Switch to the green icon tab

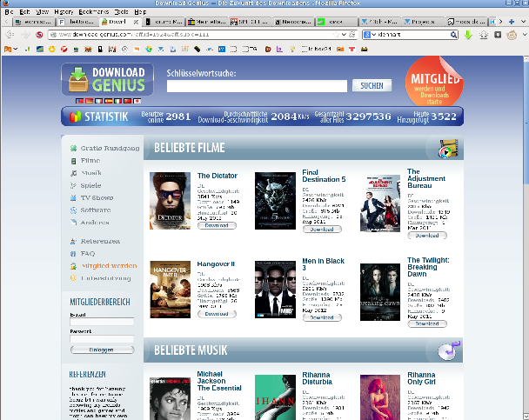tap(336, 22)
